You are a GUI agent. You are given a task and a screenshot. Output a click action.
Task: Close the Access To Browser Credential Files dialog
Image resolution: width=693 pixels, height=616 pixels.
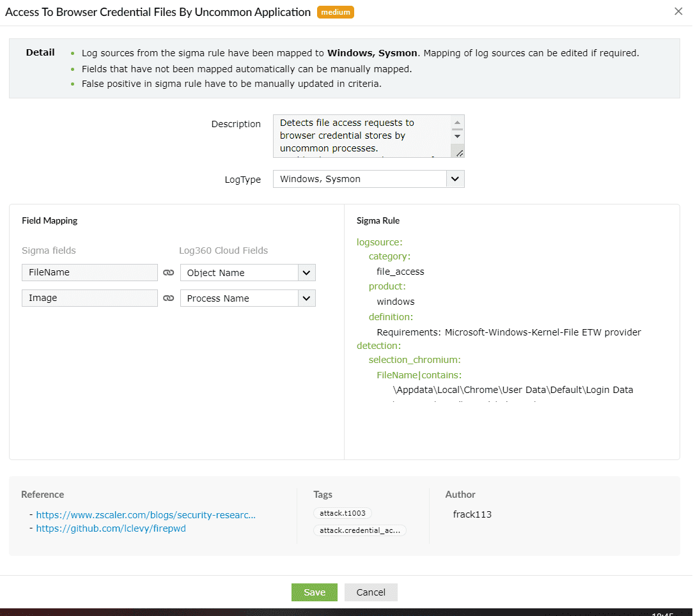point(678,11)
